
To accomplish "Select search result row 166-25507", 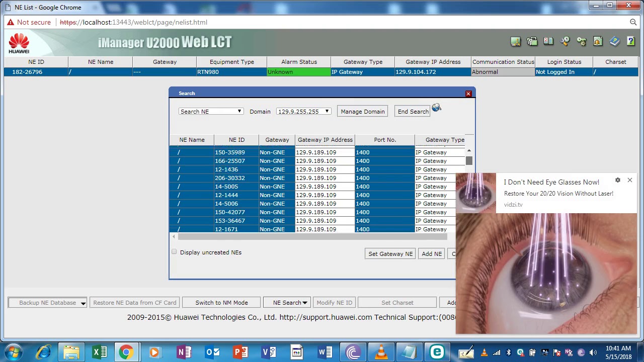I will click(317, 161).
